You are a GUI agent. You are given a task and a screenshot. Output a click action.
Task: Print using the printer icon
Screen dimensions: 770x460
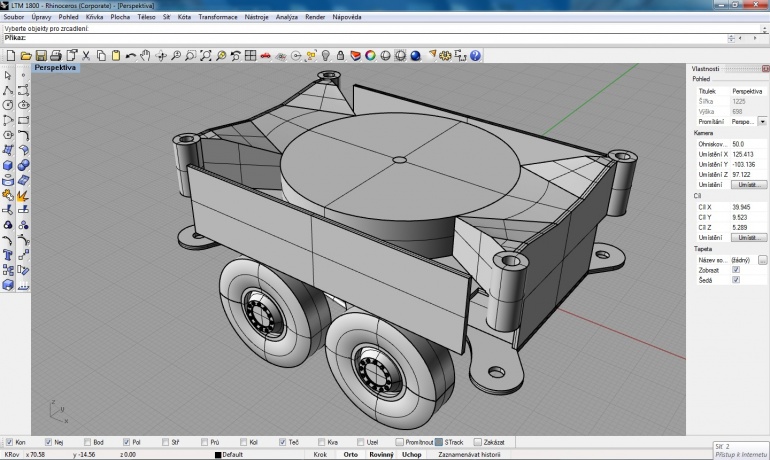[x=56, y=55]
